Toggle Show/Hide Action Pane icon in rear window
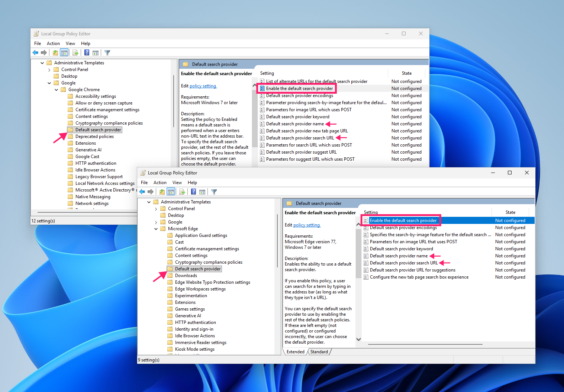The width and height of the screenshot is (564, 392). (96, 53)
